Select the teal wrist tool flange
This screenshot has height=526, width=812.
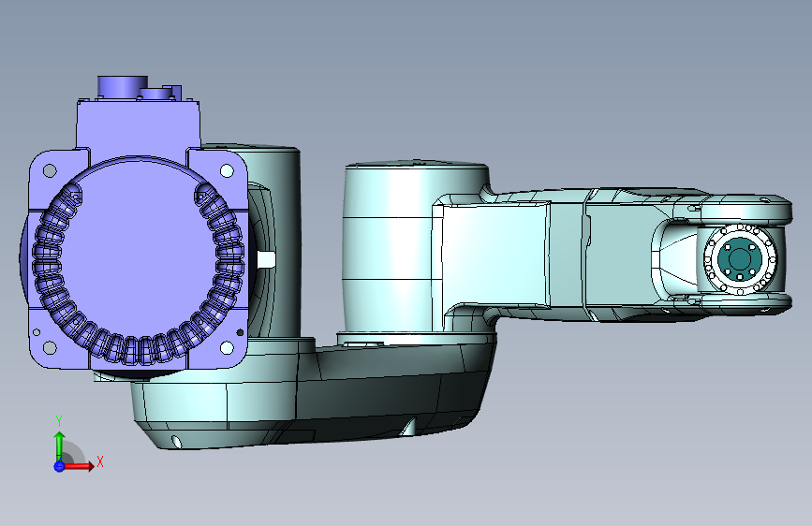[739, 257]
